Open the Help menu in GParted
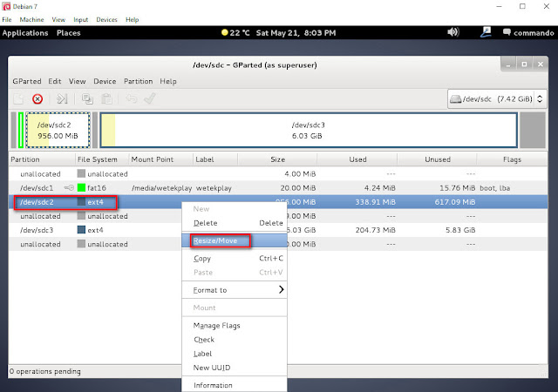Screen dimensions: 558x392 168,81
